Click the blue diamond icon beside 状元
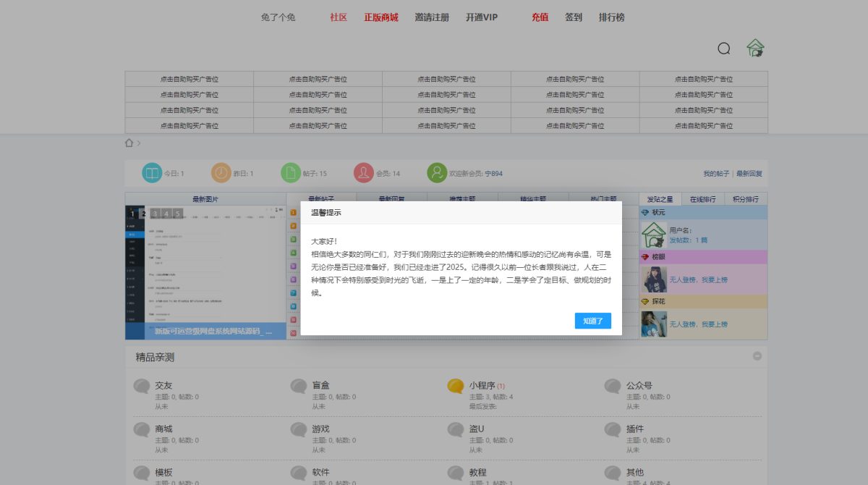The width and height of the screenshot is (868, 485). [645, 212]
